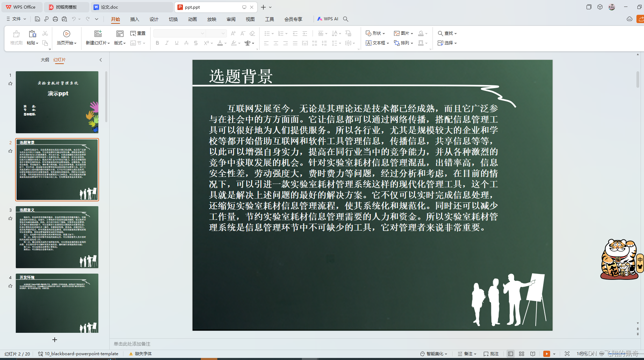The width and height of the screenshot is (644, 360).
Task: Click the text highlight color swatch
Action: [234, 43]
